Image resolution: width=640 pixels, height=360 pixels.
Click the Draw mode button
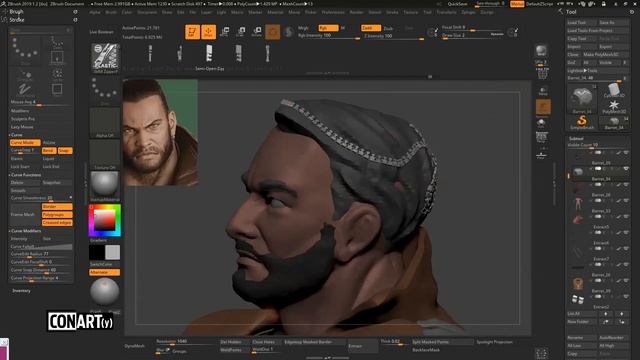tap(209, 32)
